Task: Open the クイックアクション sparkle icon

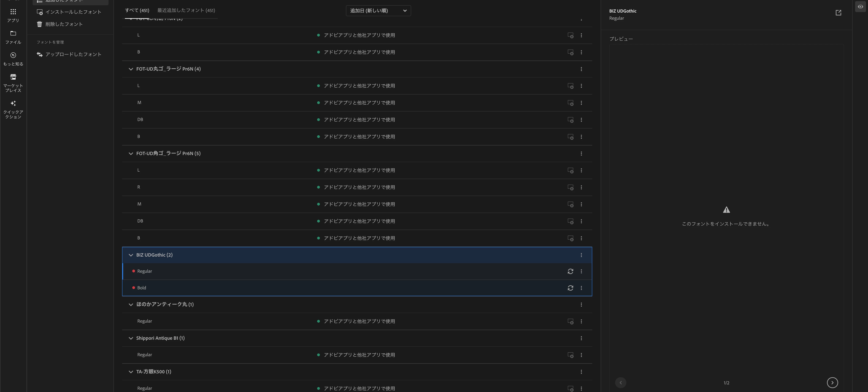Action: [13, 104]
